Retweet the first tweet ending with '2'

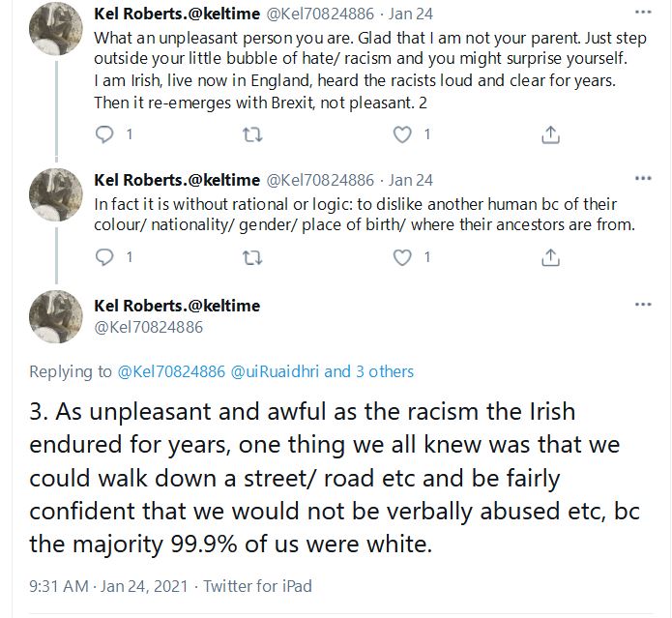tap(252, 135)
